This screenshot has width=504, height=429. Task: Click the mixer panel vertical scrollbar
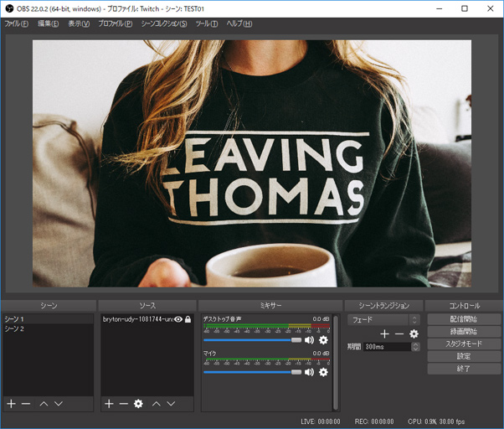coord(336,363)
